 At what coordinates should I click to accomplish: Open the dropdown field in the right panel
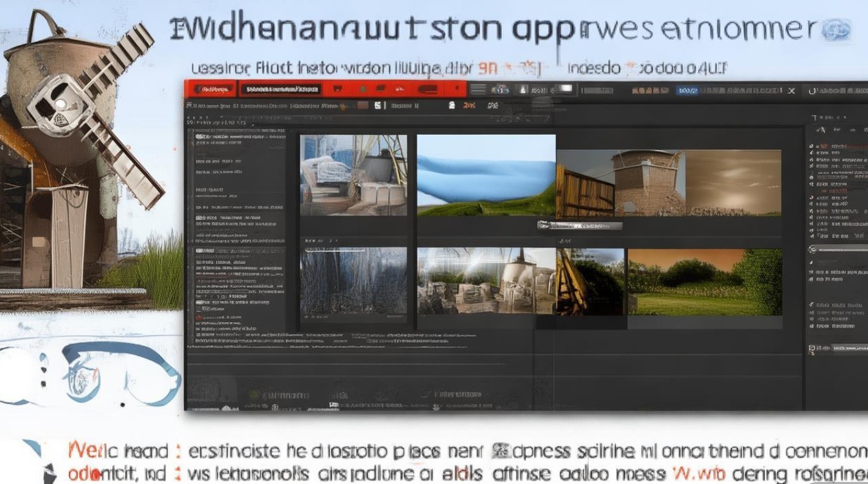838,249
